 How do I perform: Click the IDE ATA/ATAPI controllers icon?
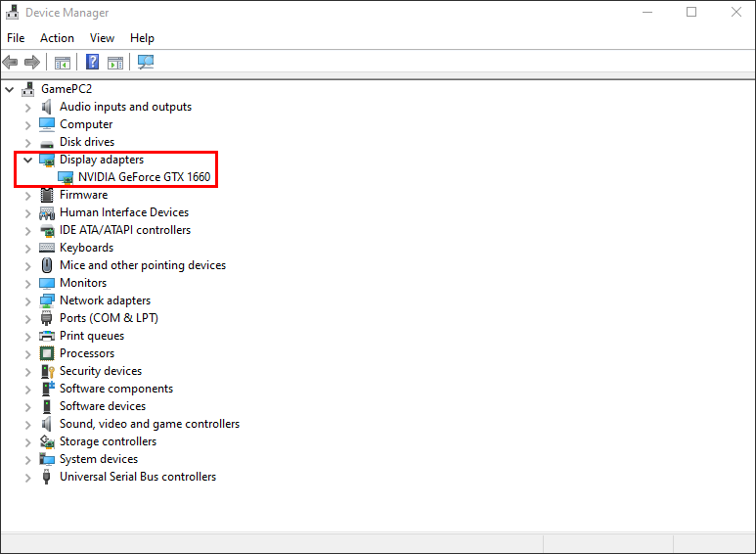tap(47, 231)
